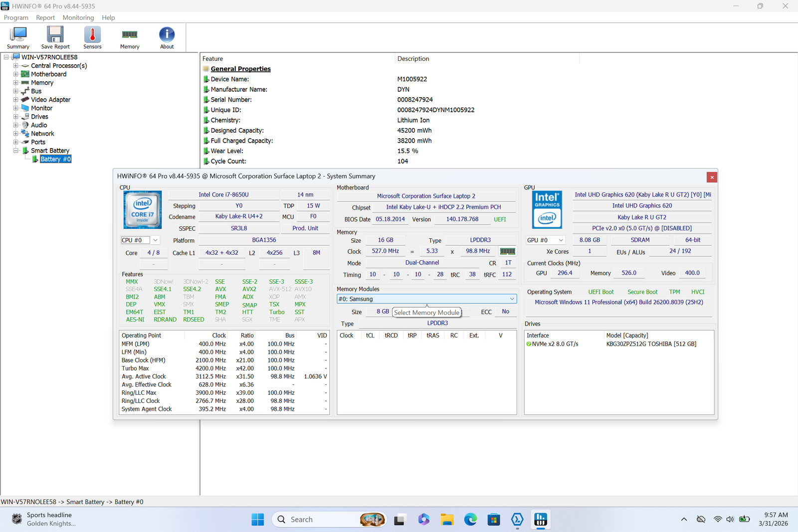Click the General Properties heading
This screenshot has height=532, width=798.
click(240, 69)
